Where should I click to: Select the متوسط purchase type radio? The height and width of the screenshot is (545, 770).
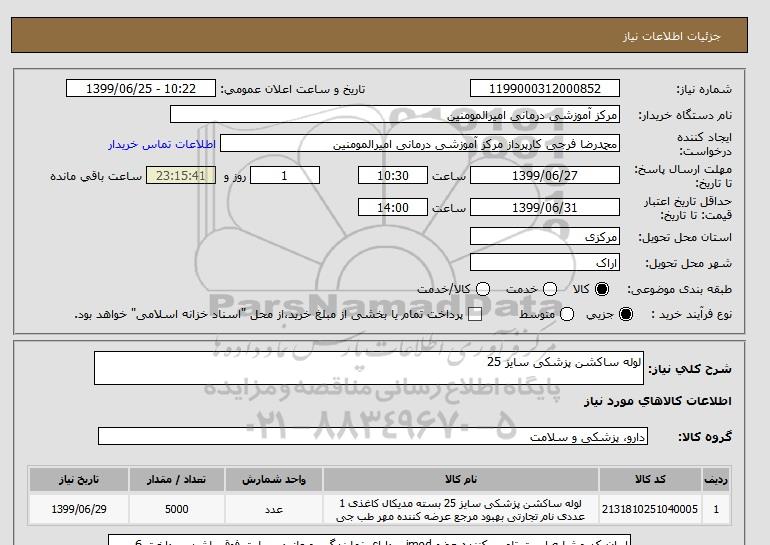[x=567, y=314]
